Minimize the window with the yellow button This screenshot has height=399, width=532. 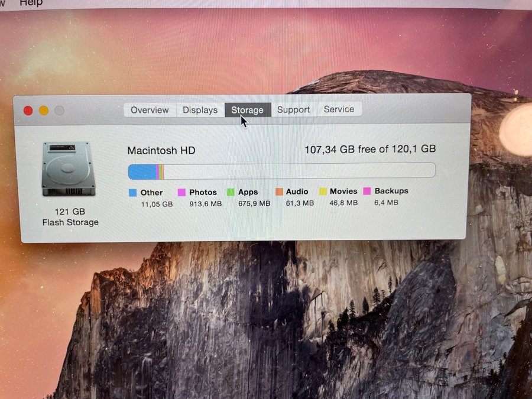(x=44, y=111)
